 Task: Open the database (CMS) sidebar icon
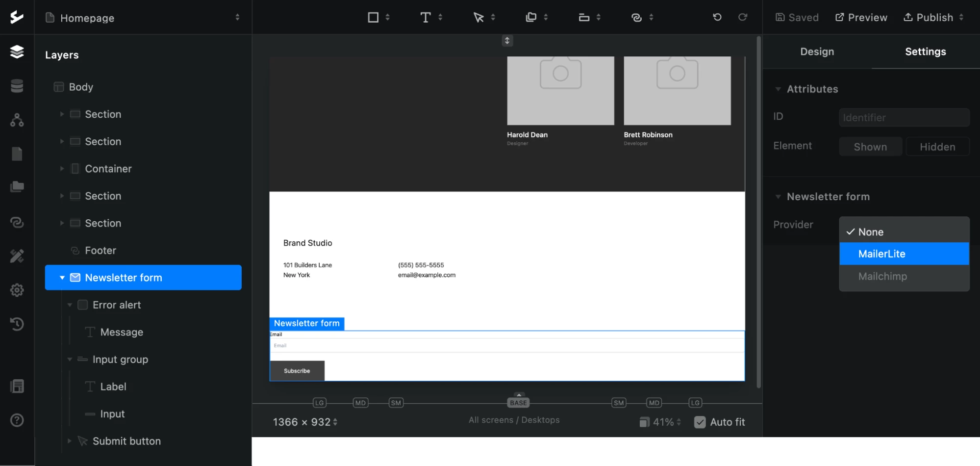click(x=17, y=86)
